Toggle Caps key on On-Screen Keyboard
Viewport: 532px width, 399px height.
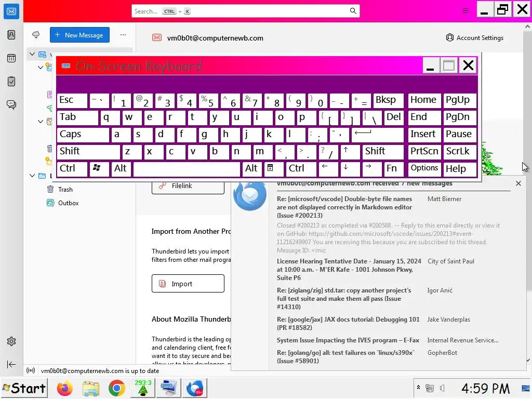point(83,135)
